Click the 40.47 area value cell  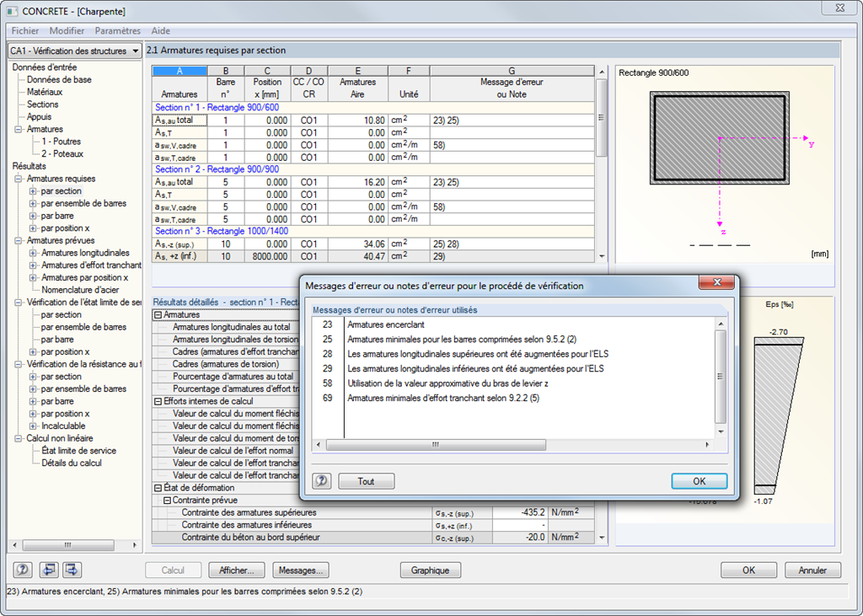[357, 256]
